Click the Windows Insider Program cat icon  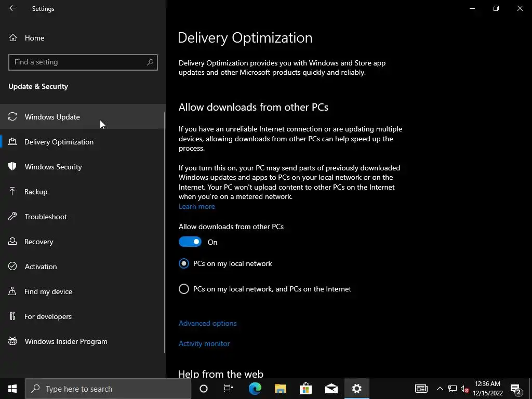click(12, 341)
